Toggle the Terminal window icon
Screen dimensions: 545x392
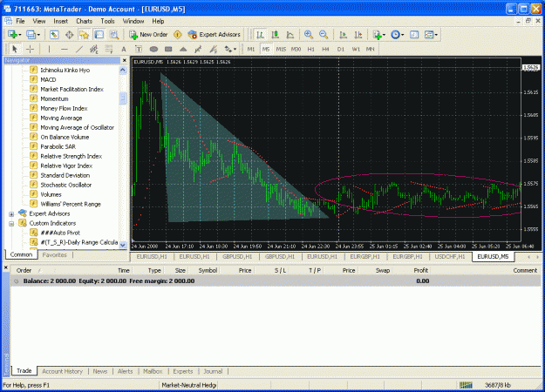99,34
